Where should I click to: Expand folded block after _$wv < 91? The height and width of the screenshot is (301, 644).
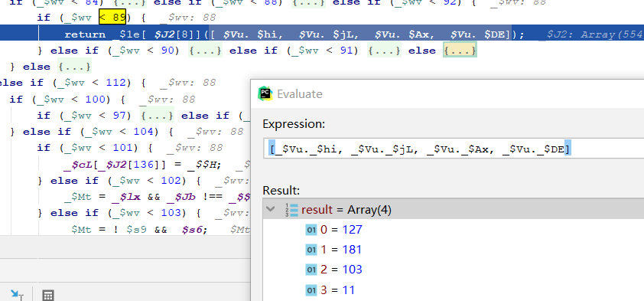point(385,51)
